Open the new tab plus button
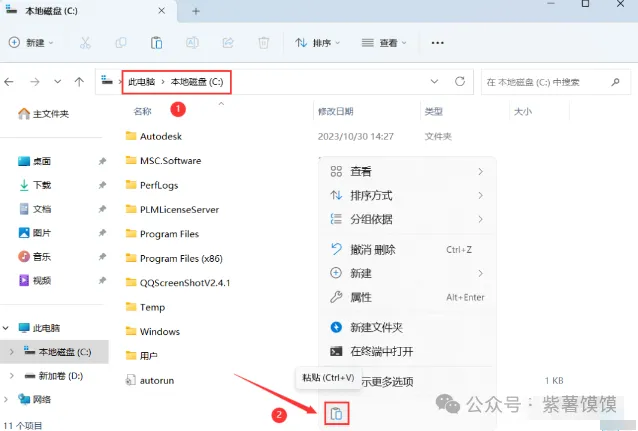The height and width of the screenshot is (431, 638). [x=196, y=10]
